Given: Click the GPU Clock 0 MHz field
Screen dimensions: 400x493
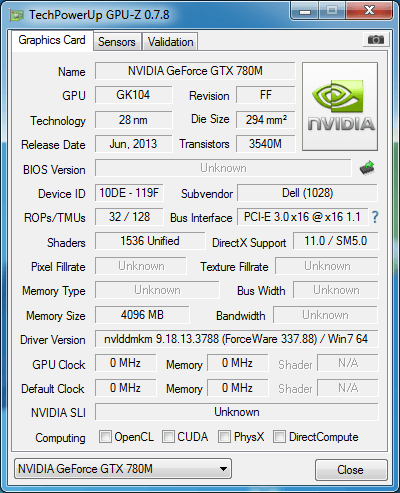Looking at the screenshot, I should [126, 363].
